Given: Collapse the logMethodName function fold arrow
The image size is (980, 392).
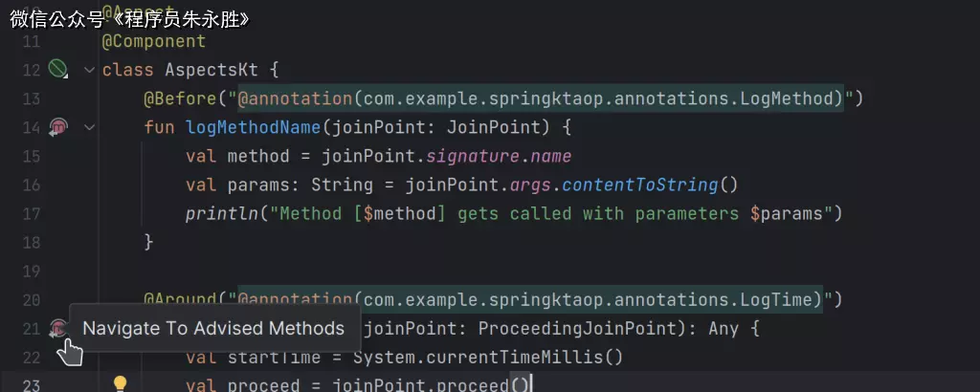Looking at the screenshot, I should point(89,126).
